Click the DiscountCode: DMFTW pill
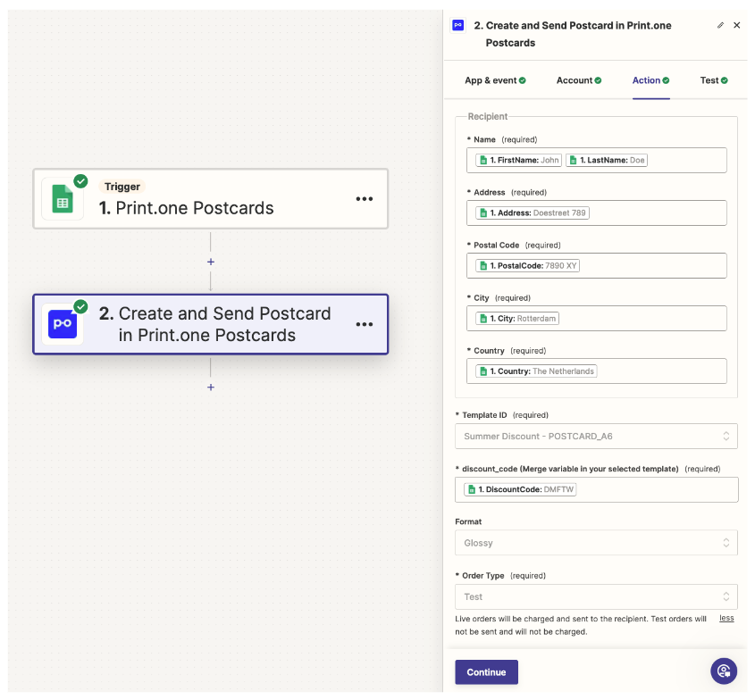 point(521,489)
